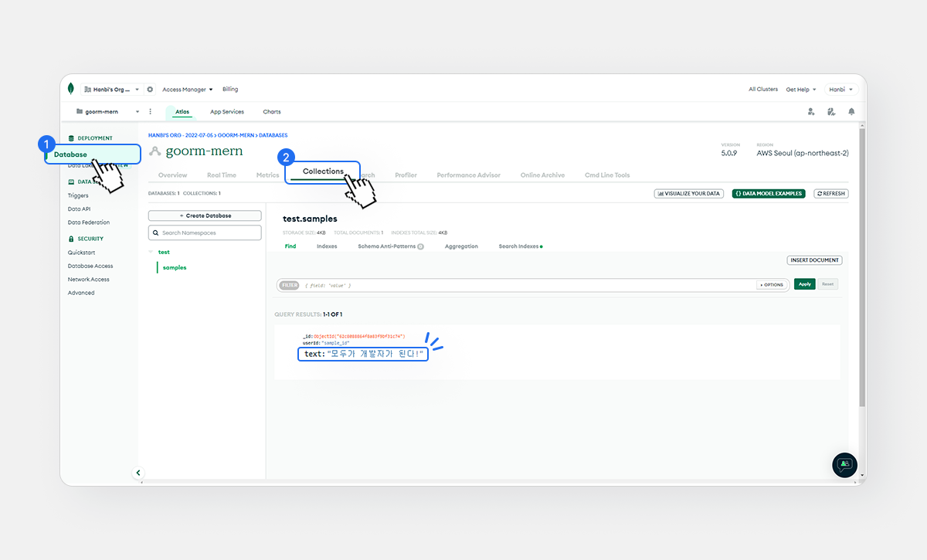Open Database Access in the sidebar
The height and width of the screenshot is (560, 927).
90,266
